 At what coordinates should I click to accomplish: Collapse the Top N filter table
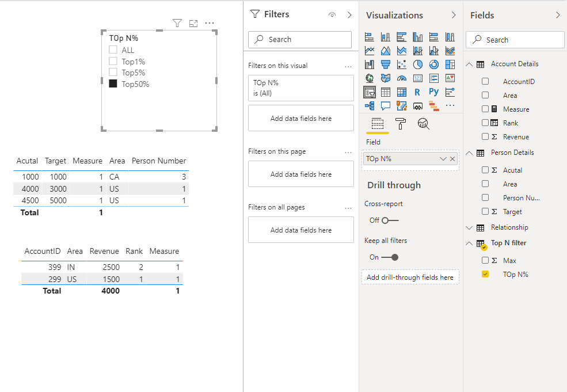click(469, 243)
